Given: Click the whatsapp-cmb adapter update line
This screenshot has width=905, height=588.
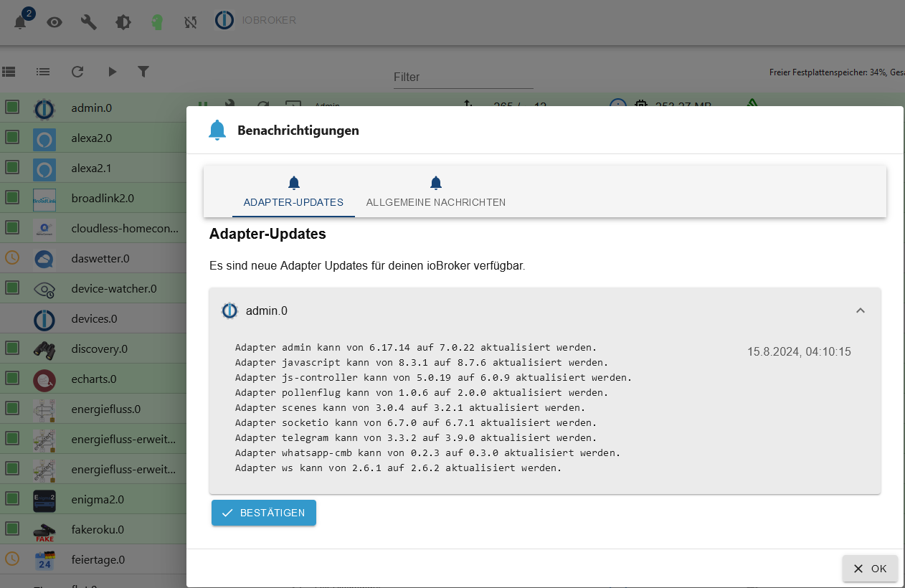Looking at the screenshot, I should point(427,452).
